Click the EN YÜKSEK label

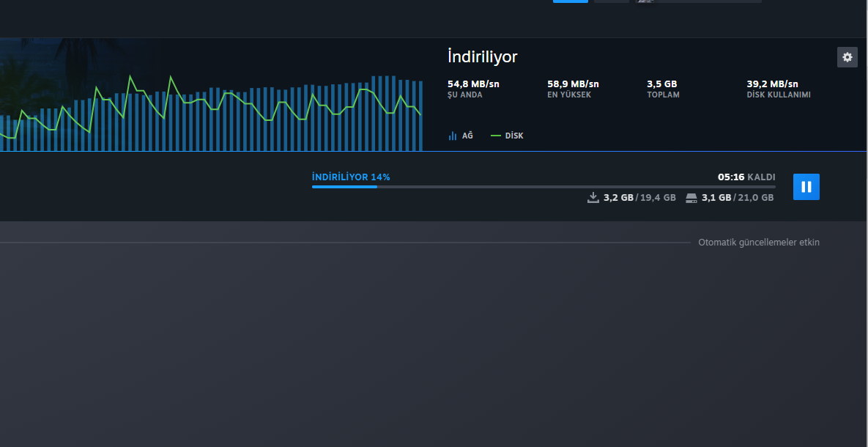(x=569, y=95)
